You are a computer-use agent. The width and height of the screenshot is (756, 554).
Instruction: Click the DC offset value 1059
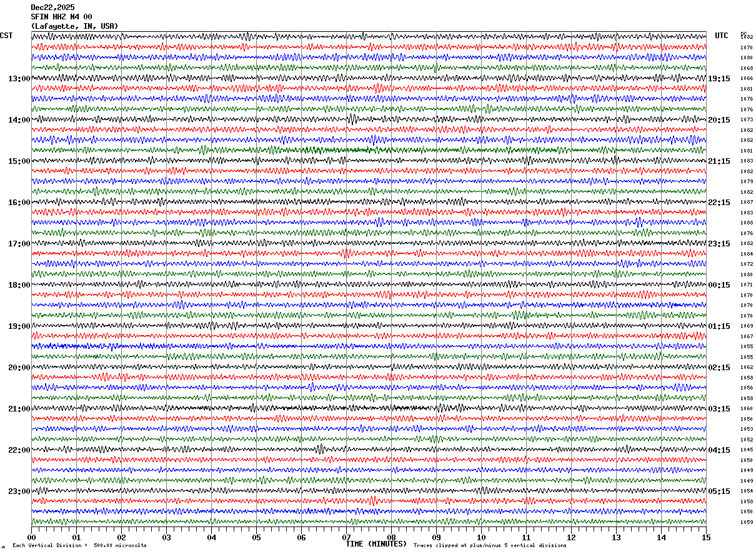point(747,522)
